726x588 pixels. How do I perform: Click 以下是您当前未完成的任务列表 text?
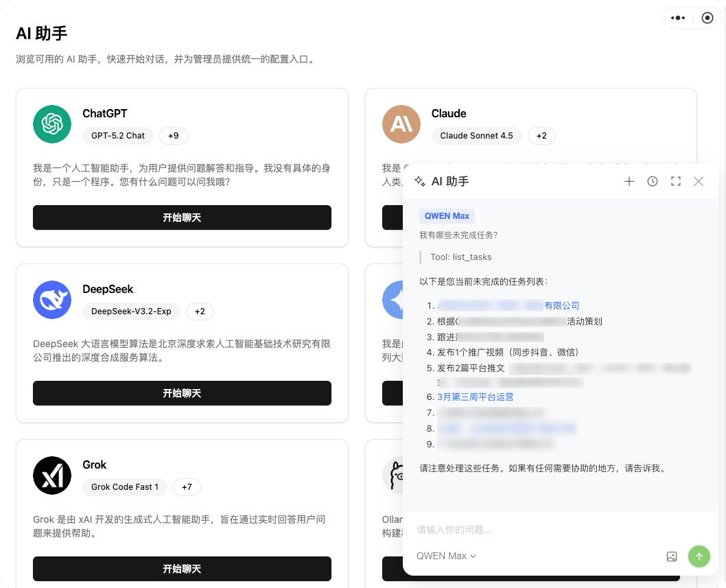coord(484,281)
